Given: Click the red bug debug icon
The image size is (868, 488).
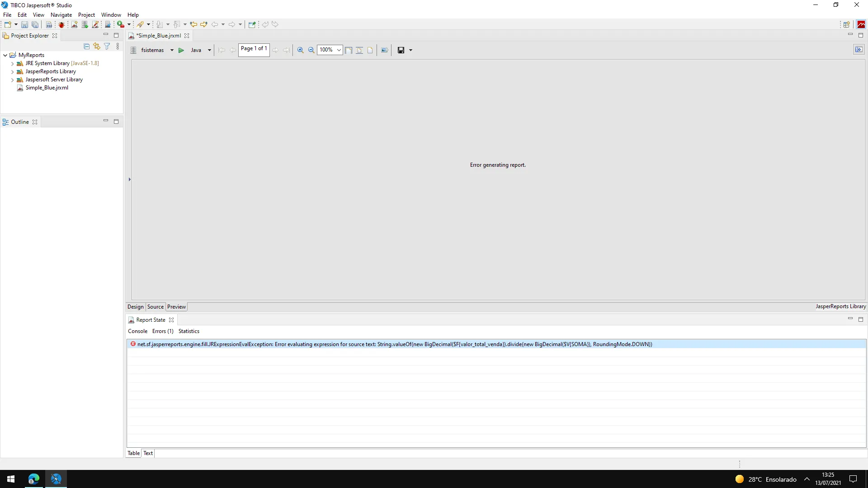Looking at the screenshot, I should [x=61, y=24].
